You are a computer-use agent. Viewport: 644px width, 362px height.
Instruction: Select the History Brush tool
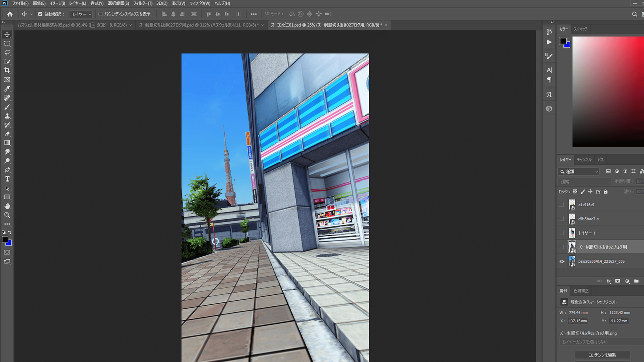click(x=7, y=125)
